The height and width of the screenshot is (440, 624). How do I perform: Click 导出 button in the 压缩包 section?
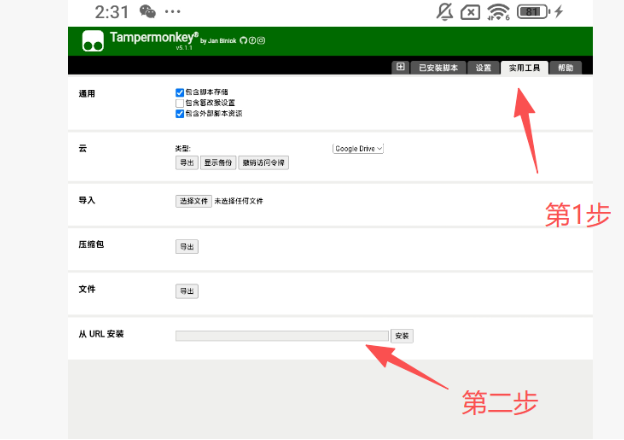(x=187, y=247)
